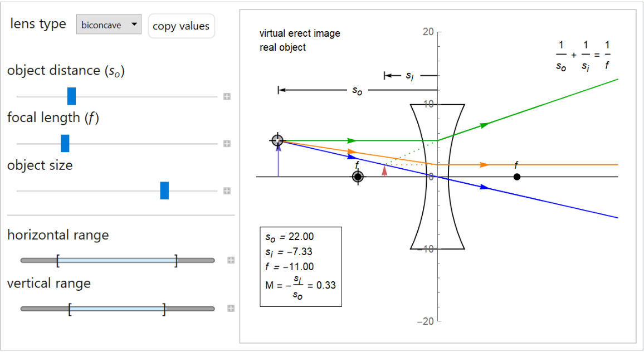Click the values readout box showing magnification

pos(301,266)
